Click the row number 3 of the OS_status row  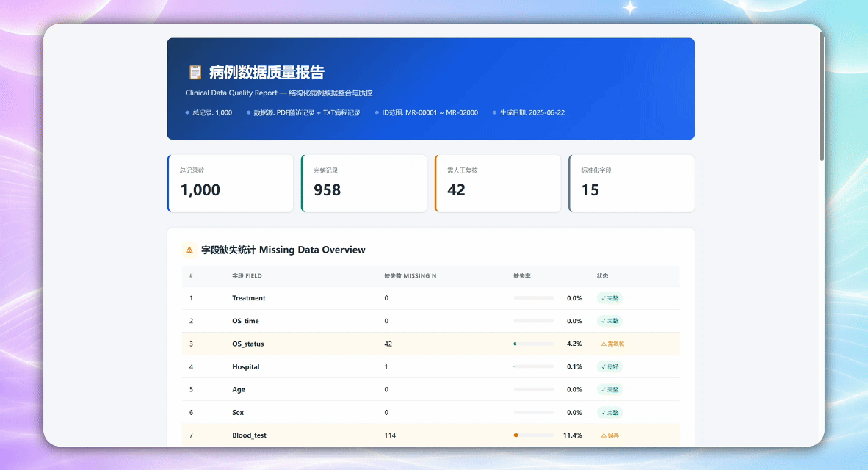pos(191,344)
